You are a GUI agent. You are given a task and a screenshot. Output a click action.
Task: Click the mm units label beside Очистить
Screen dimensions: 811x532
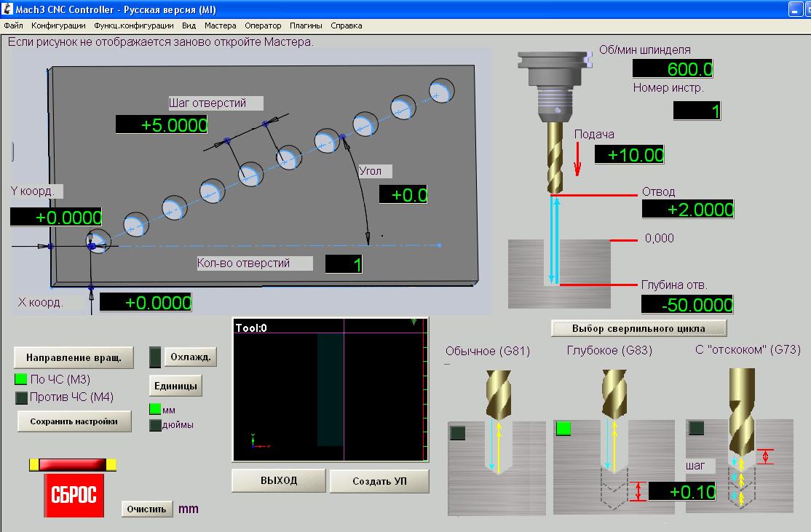point(189,509)
